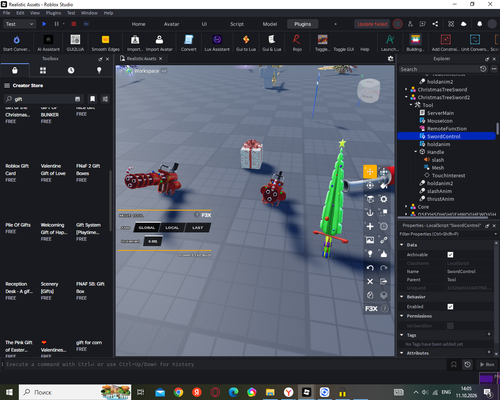Open the Windows Start menu
The width and height of the screenshot is (500, 400).
pos(9,392)
